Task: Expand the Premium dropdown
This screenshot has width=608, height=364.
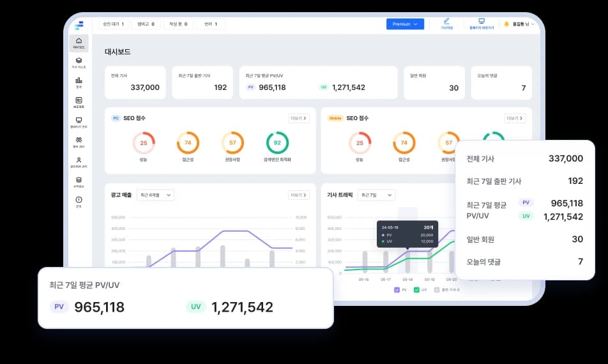Action: [x=405, y=24]
